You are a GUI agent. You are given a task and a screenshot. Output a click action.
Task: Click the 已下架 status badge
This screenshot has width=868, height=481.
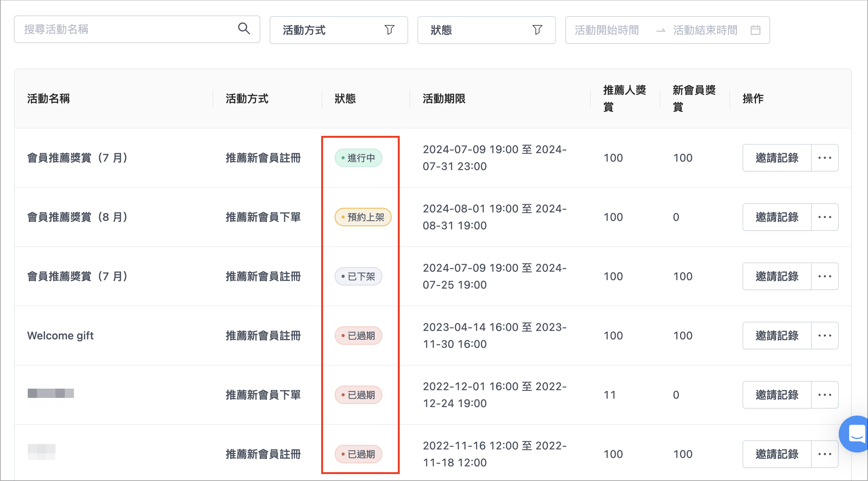tap(358, 276)
